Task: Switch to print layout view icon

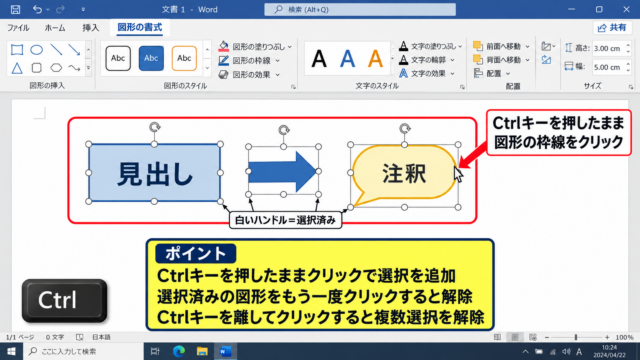Action: click(515, 337)
